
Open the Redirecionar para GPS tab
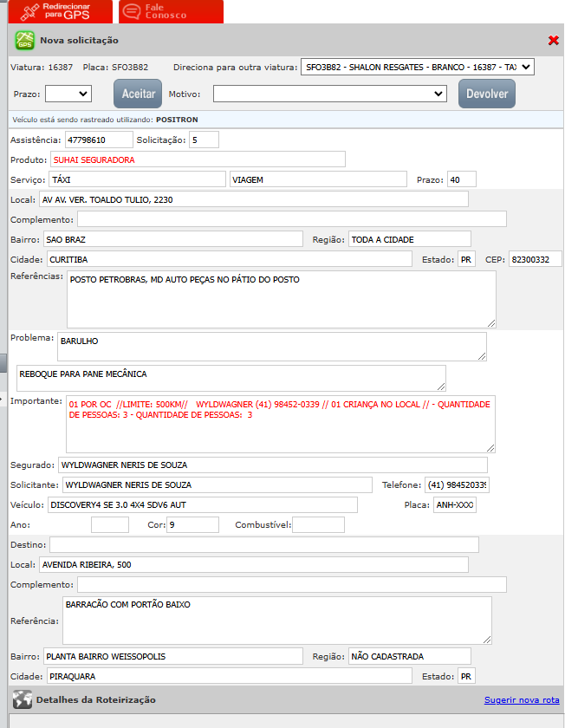point(60,11)
